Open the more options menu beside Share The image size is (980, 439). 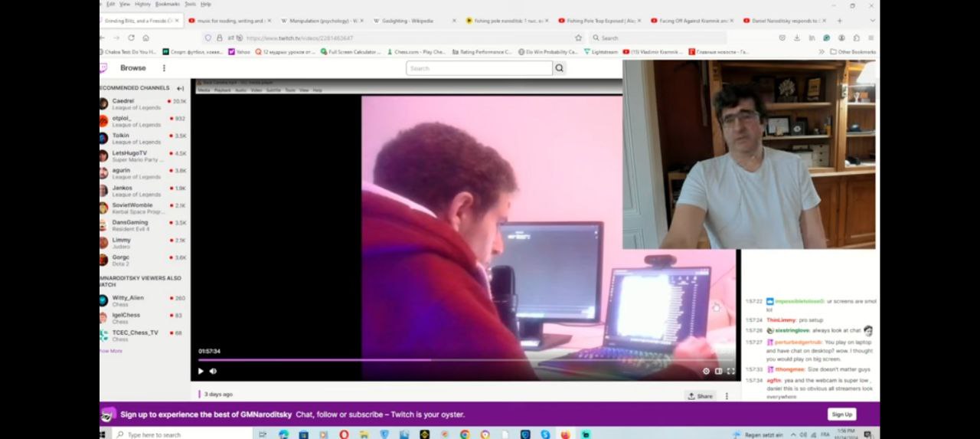coord(727,396)
